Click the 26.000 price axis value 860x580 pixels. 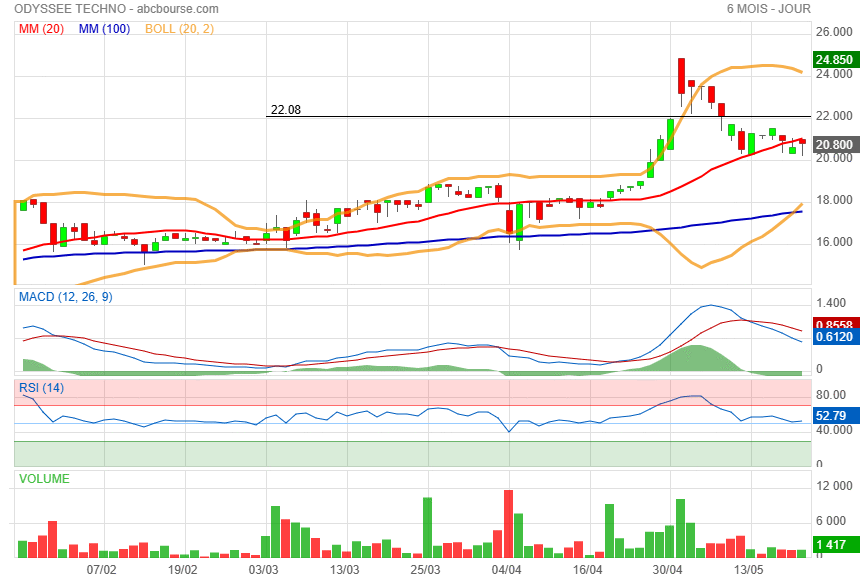coord(834,32)
